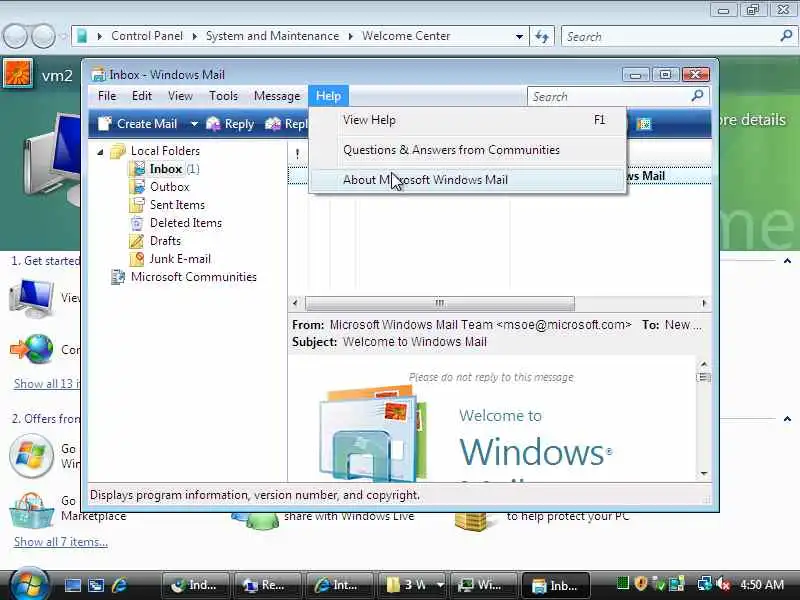Click System and Maintenance breadcrumb
Viewport: 800px width, 600px height.
(x=272, y=36)
